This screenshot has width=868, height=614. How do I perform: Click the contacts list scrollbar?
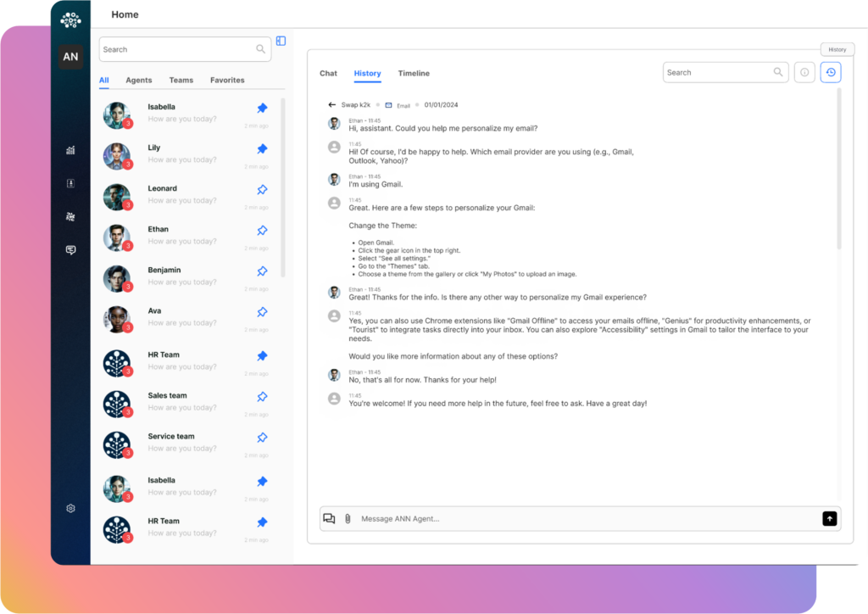coord(283,187)
